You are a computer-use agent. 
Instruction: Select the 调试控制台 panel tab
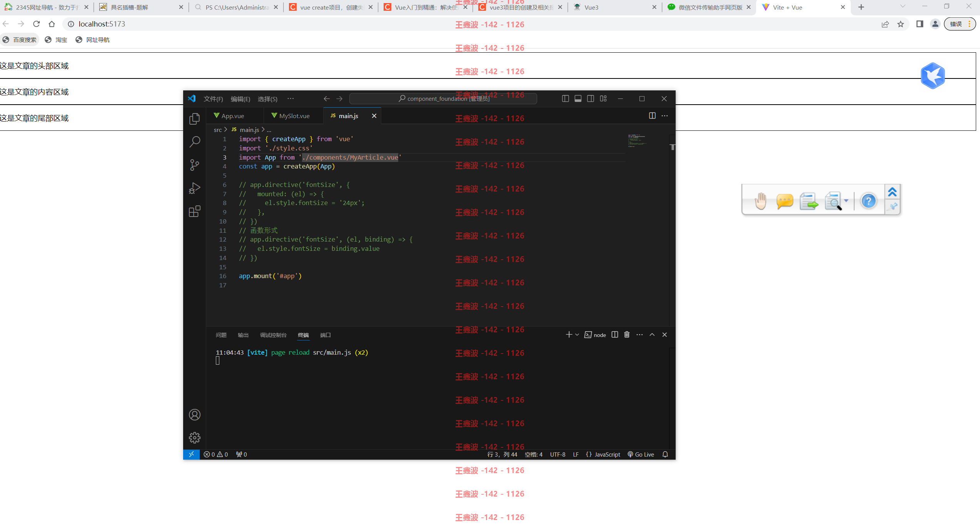273,335
